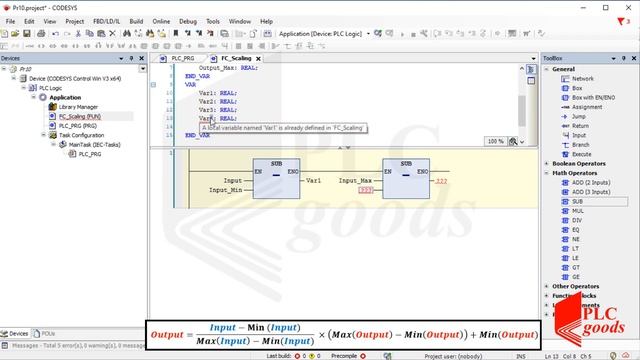640x360 pixels.
Task: Toggle bookmark with the bookmark icon
Action: [x=176, y=33]
